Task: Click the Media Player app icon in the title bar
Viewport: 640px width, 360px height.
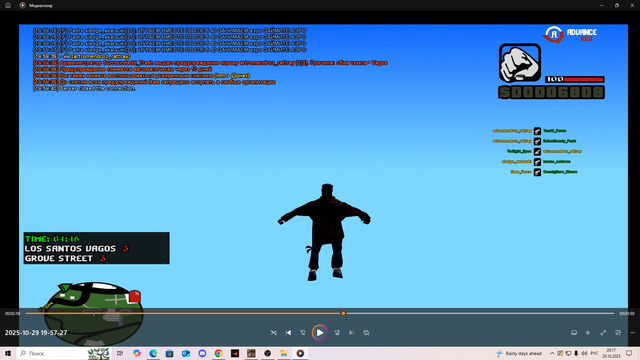Action: click(x=22, y=5)
